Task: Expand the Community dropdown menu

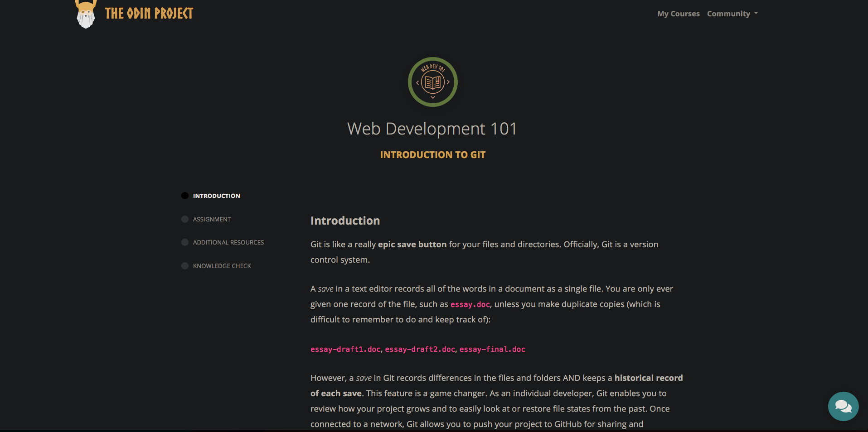Action: click(x=732, y=14)
